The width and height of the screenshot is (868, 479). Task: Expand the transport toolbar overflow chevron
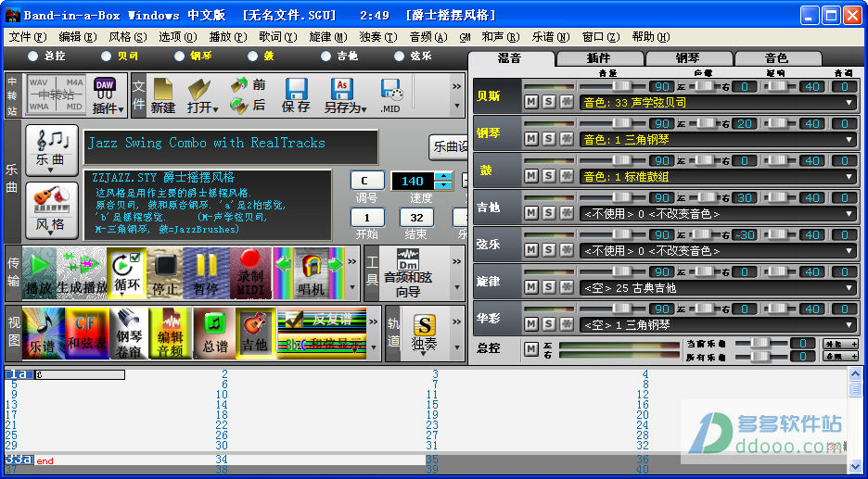[351, 261]
